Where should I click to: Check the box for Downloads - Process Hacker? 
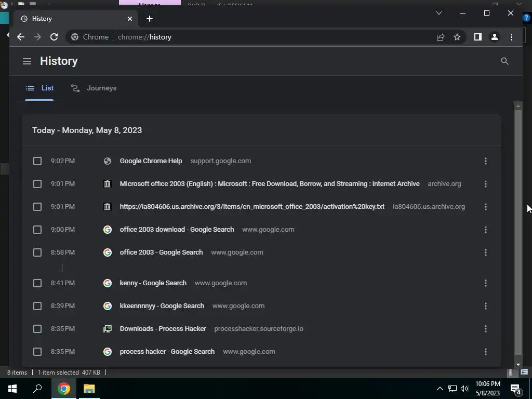37,329
